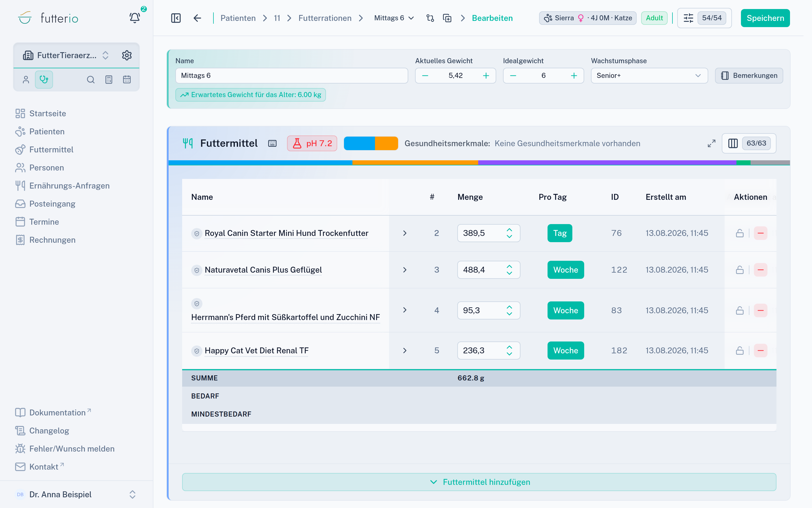Open the FutterTierarzt clinic switcher

pyautogui.click(x=66, y=55)
